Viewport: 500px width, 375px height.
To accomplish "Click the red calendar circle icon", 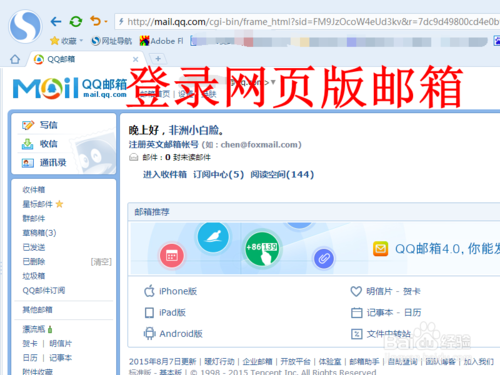I will pyautogui.click(x=172, y=256).
